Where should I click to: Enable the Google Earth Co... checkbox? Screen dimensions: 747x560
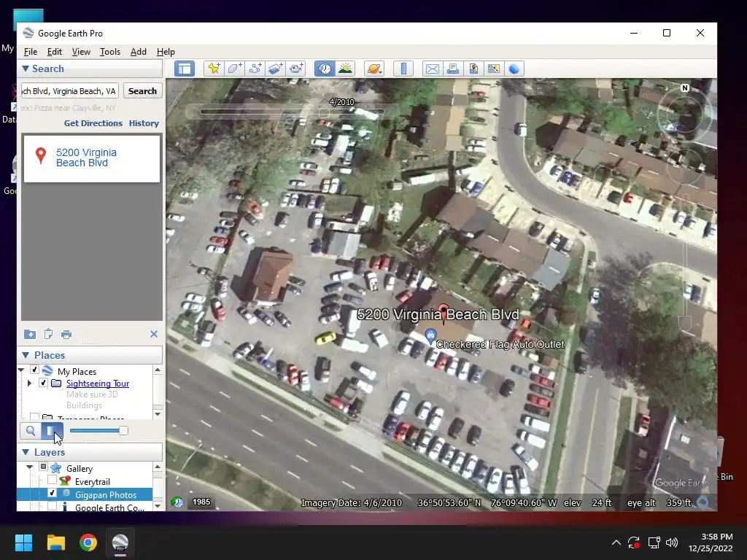53,506
